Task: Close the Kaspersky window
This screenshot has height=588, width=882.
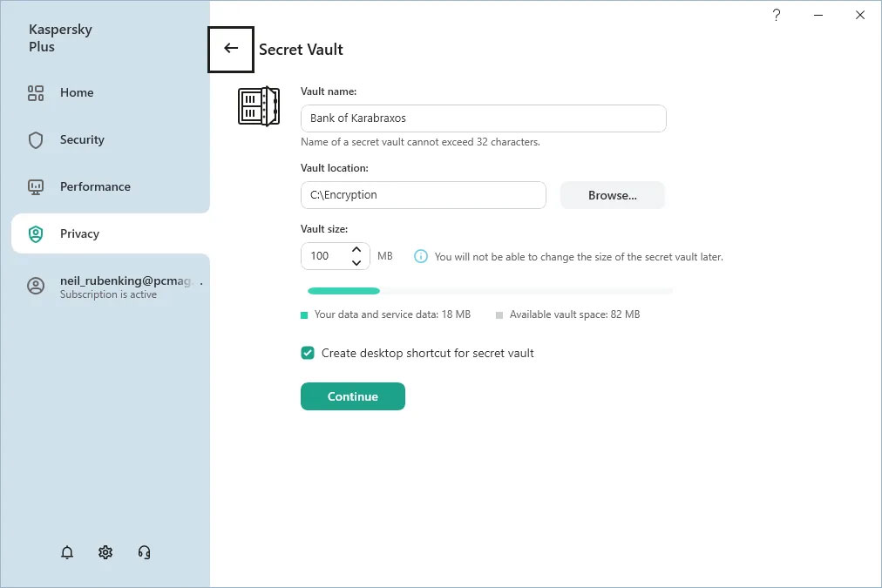Action: point(860,15)
